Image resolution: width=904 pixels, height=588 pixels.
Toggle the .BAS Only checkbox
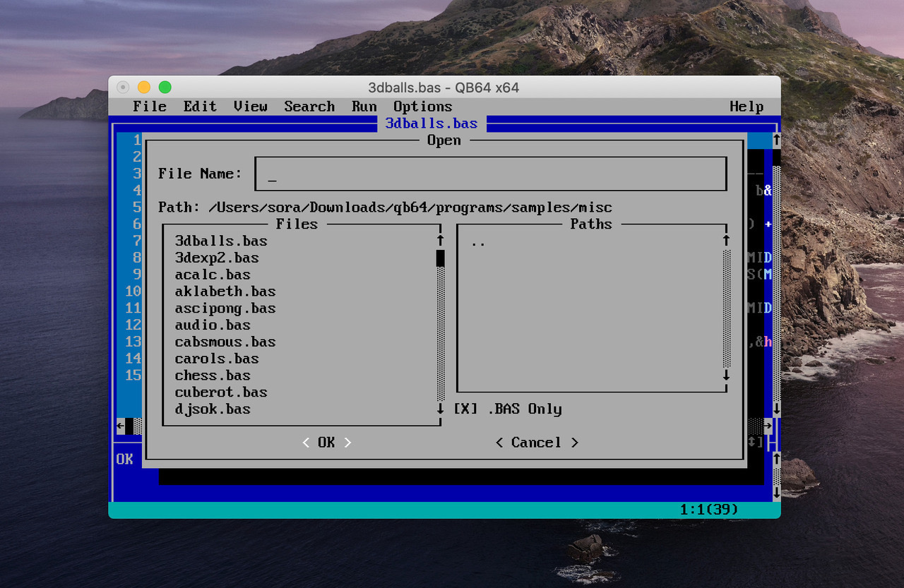tap(465, 409)
